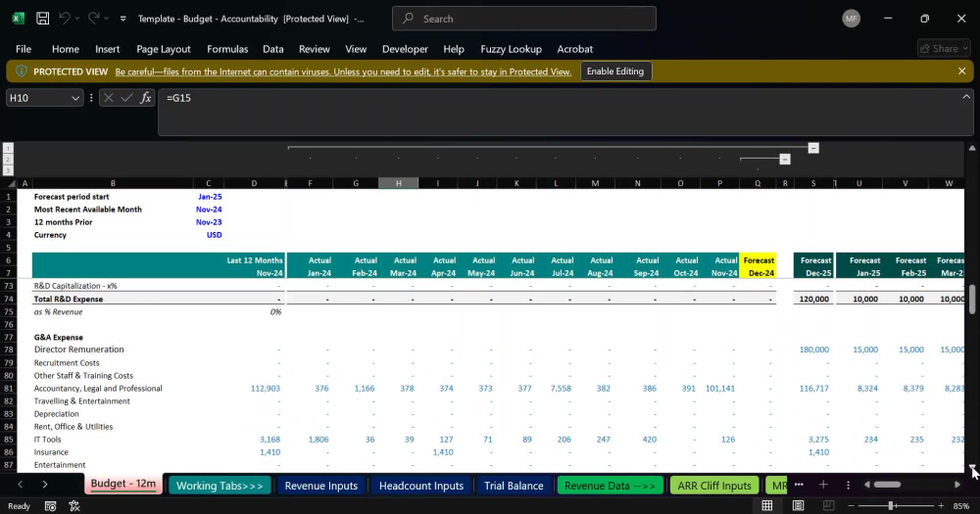Open the Developer ribbon tab
Image resolution: width=980 pixels, height=514 pixels.
[x=405, y=49]
